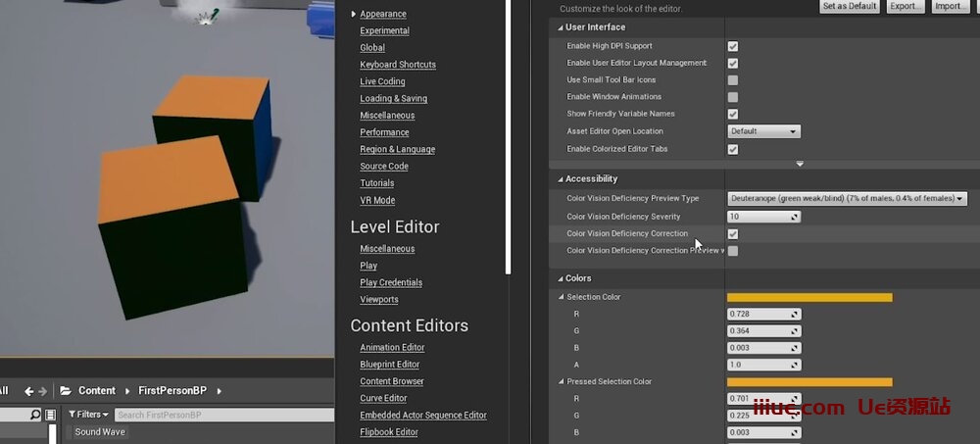Toggle the sources list view icon

(x=51, y=415)
